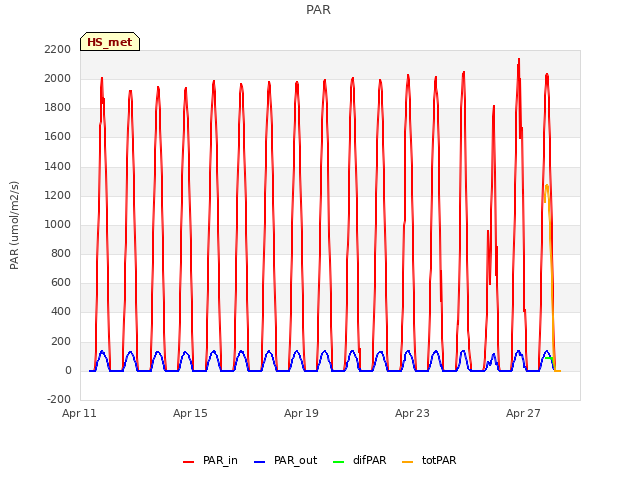
Task: Click the blue PAR_out legend swatch
Action: [260, 462]
